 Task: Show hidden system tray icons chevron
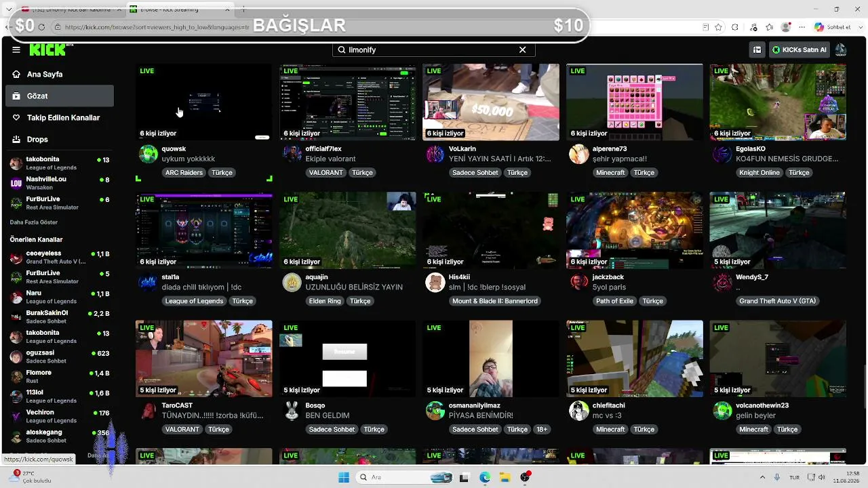click(x=762, y=477)
